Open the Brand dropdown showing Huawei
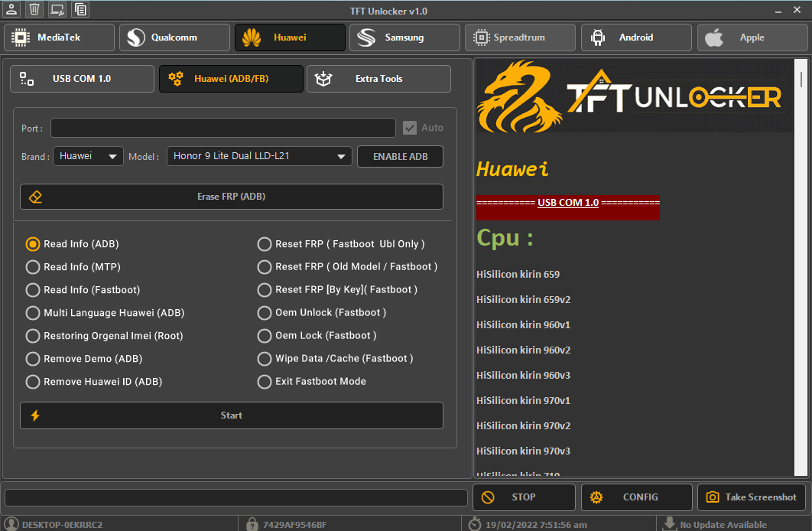The width and height of the screenshot is (812, 531). tap(88, 156)
